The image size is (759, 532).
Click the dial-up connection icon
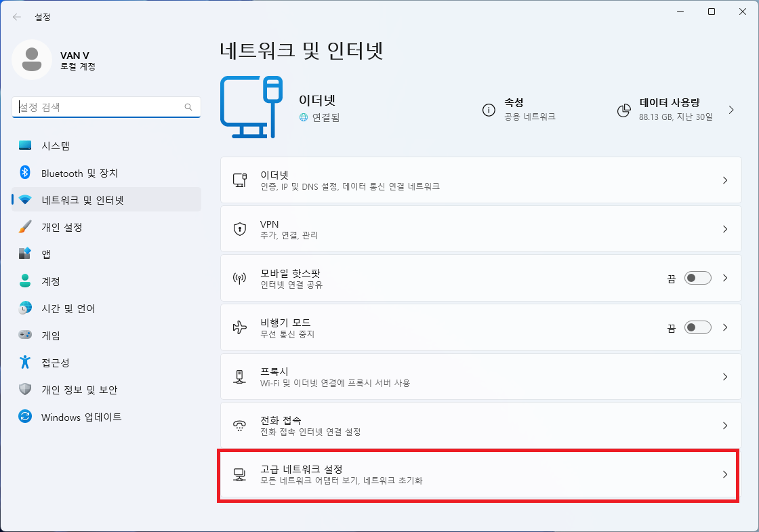[x=239, y=425]
